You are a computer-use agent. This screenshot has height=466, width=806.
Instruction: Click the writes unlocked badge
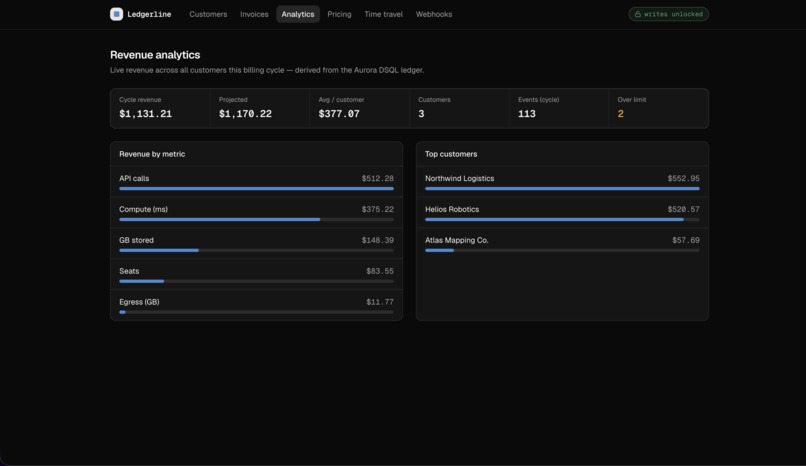[x=668, y=14]
